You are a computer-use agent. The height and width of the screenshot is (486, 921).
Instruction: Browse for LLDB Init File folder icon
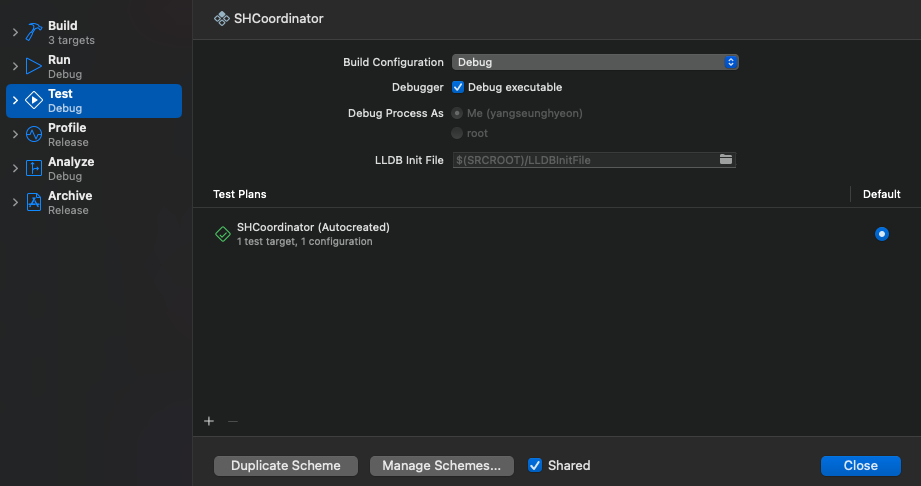coord(726,159)
